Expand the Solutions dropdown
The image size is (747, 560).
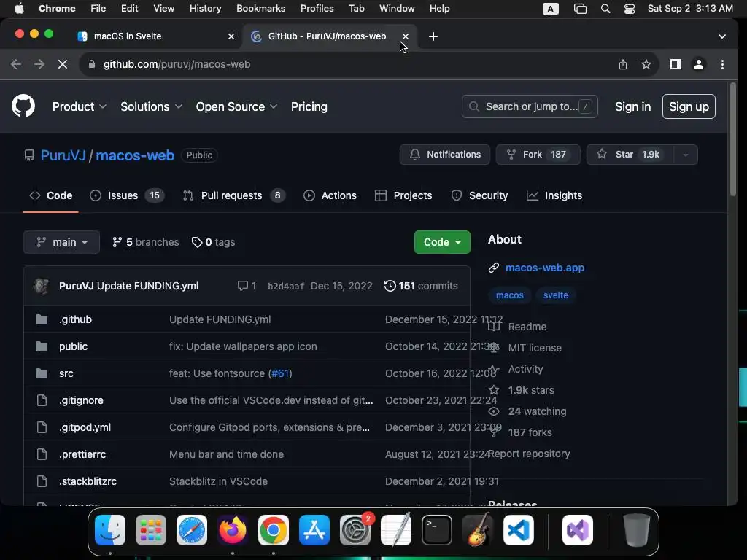(151, 106)
